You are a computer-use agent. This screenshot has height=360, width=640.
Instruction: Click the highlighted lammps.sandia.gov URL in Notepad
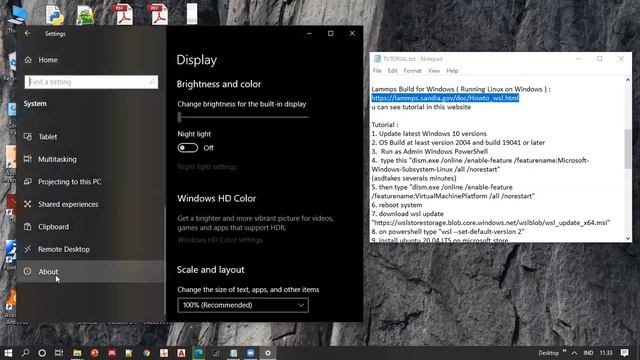(x=445, y=98)
